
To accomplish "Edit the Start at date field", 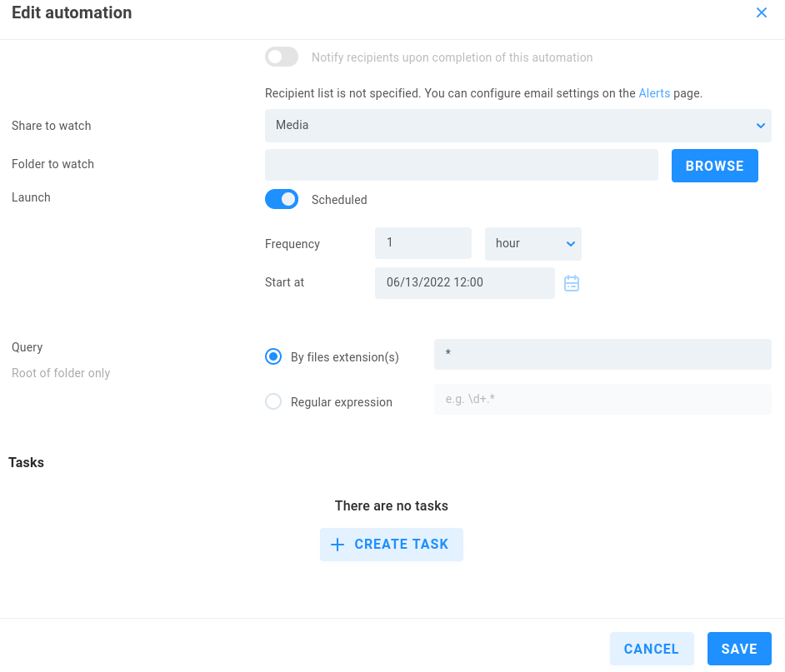I will pyautogui.click(x=465, y=283).
